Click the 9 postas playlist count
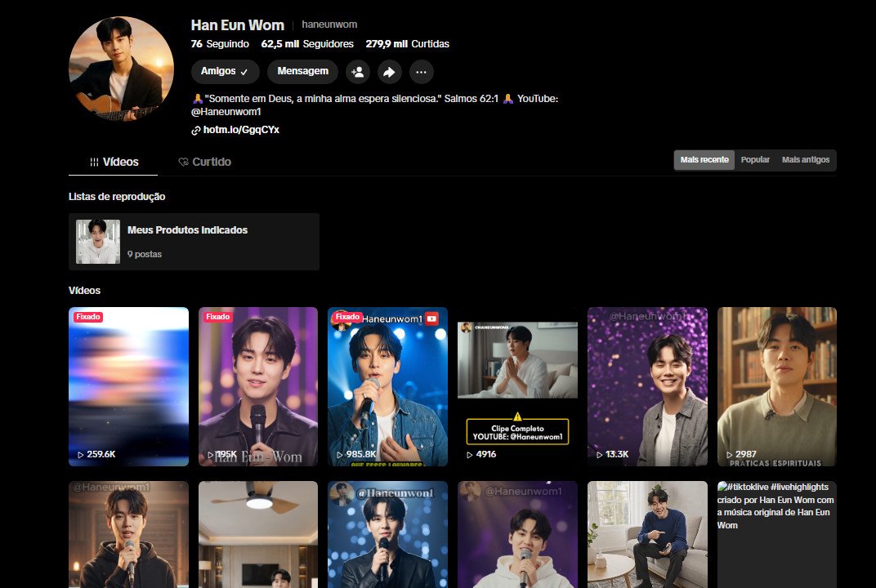The width and height of the screenshot is (876, 588). [144, 254]
